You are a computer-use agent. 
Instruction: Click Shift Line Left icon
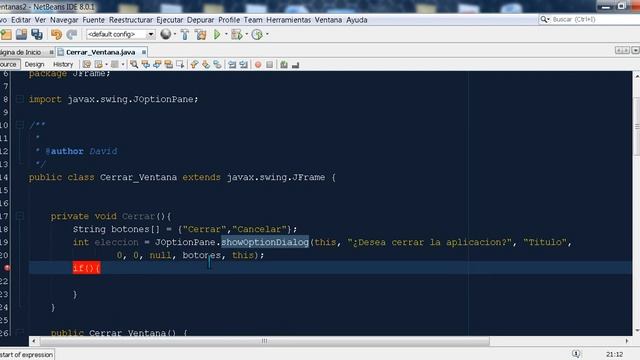(232, 64)
